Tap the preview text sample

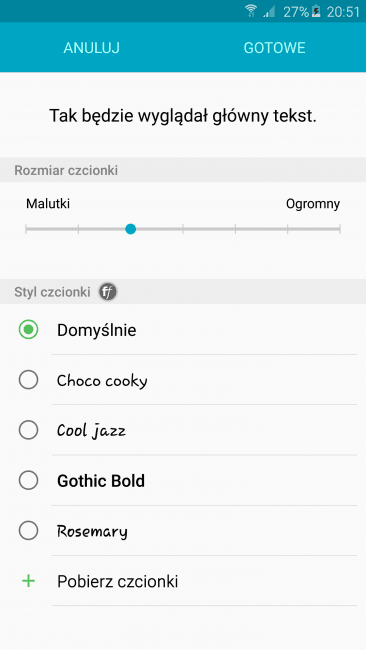(183, 116)
